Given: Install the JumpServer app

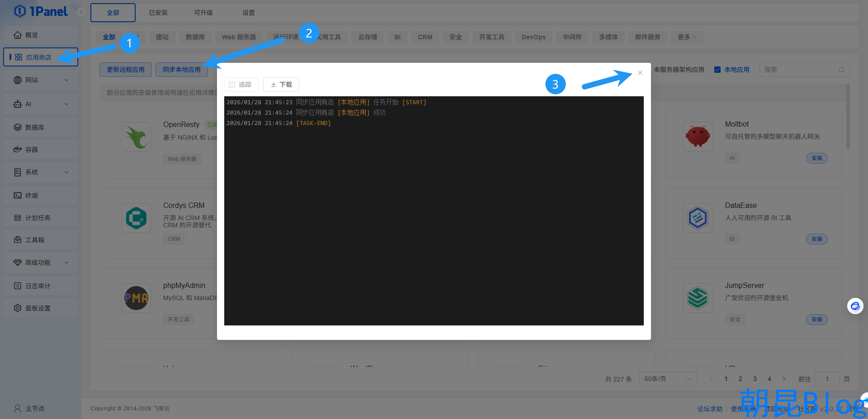Looking at the screenshot, I should point(817,320).
